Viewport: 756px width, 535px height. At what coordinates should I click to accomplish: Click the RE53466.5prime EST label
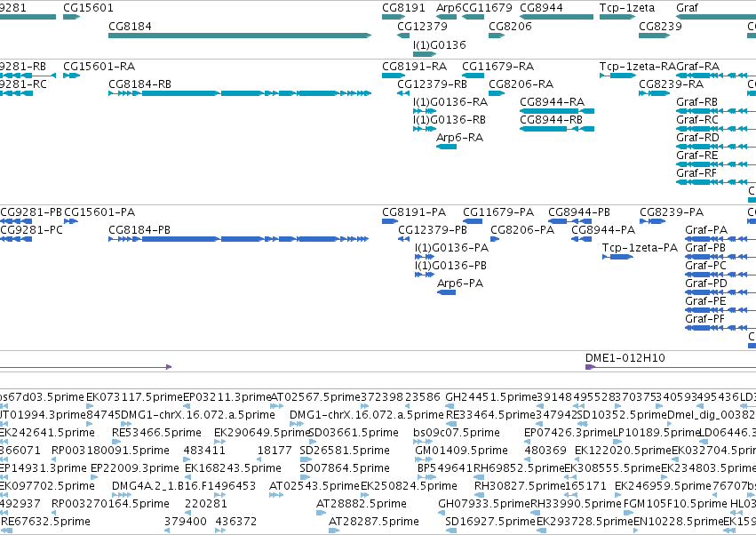pyautogui.click(x=156, y=432)
